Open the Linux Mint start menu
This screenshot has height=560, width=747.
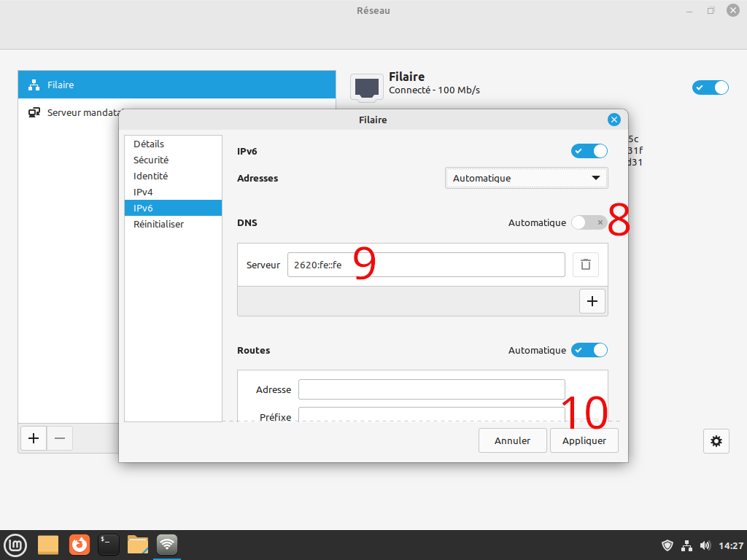tap(15, 544)
